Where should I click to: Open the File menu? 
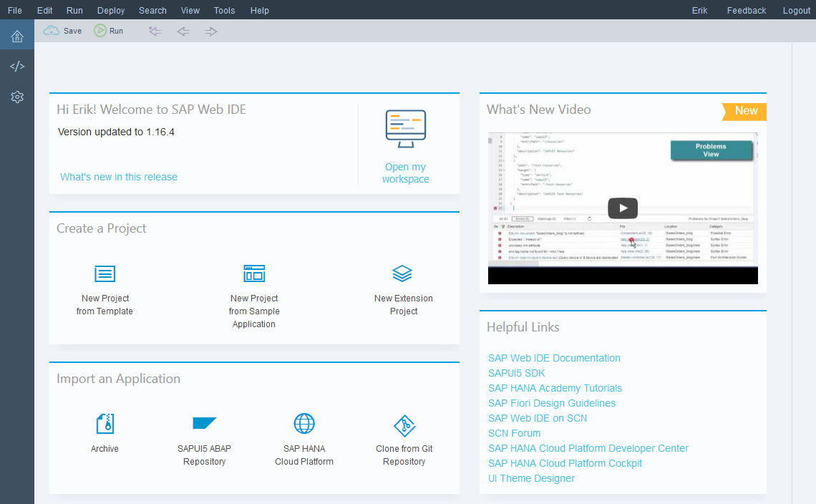tap(14, 11)
